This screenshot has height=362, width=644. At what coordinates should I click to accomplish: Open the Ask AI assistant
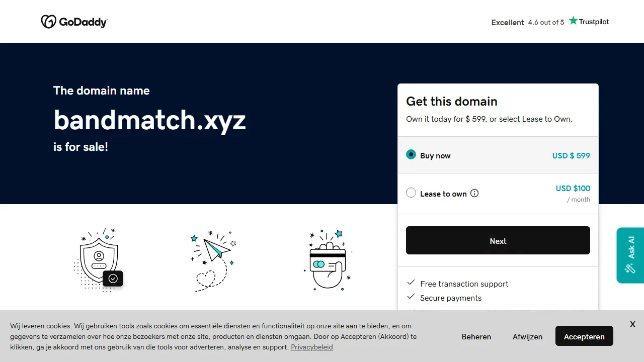click(x=630, y=255)
